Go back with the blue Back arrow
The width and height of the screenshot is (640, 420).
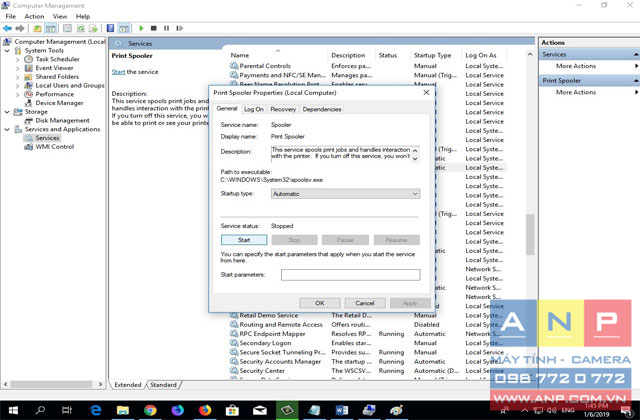(7, 28)
